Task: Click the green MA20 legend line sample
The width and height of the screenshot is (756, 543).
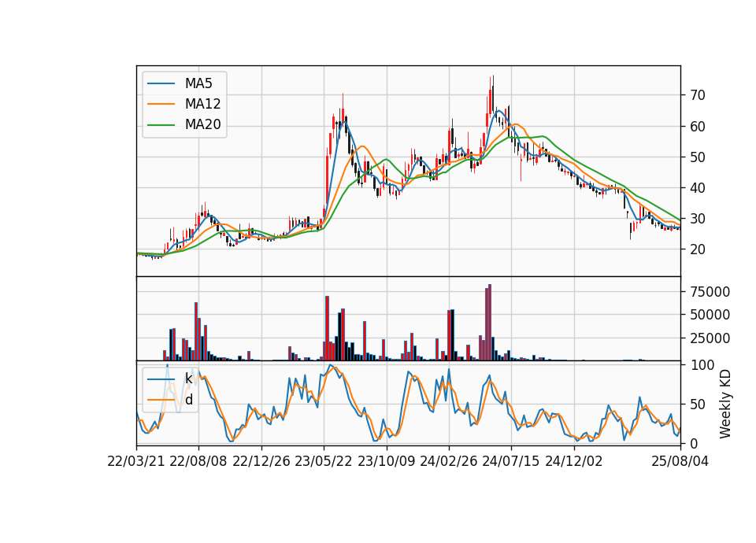Action: pyautogui.click(x=161, y=125)
